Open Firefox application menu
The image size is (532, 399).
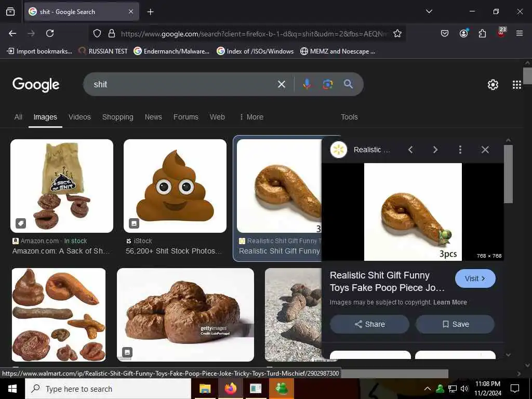click(x=520, y=33)
